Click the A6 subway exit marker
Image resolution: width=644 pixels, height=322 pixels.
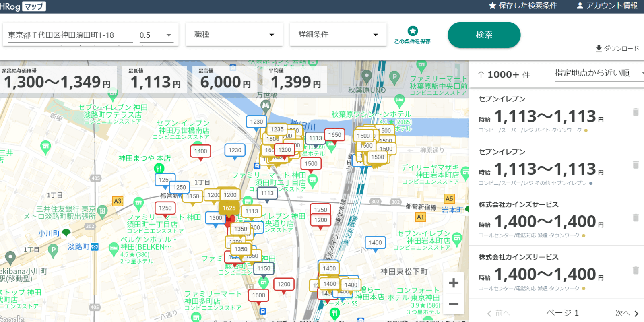[x=449, y=199]
